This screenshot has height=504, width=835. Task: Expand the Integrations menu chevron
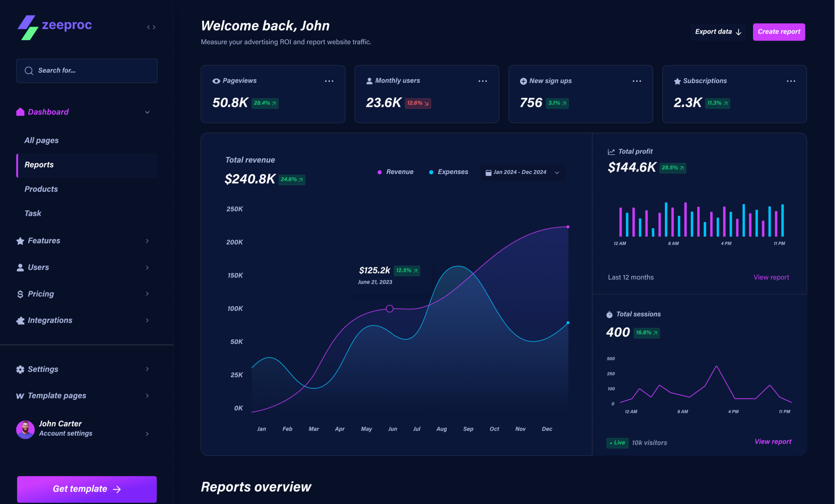click(147, 321)
